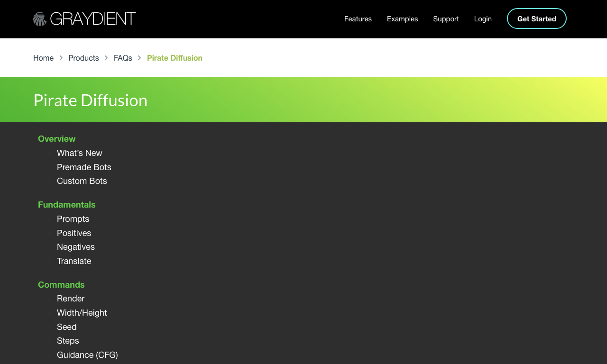The height and width of the screenshot is (364, 607).
Task: Jump to the Fundamentals section
Action: 67,205
